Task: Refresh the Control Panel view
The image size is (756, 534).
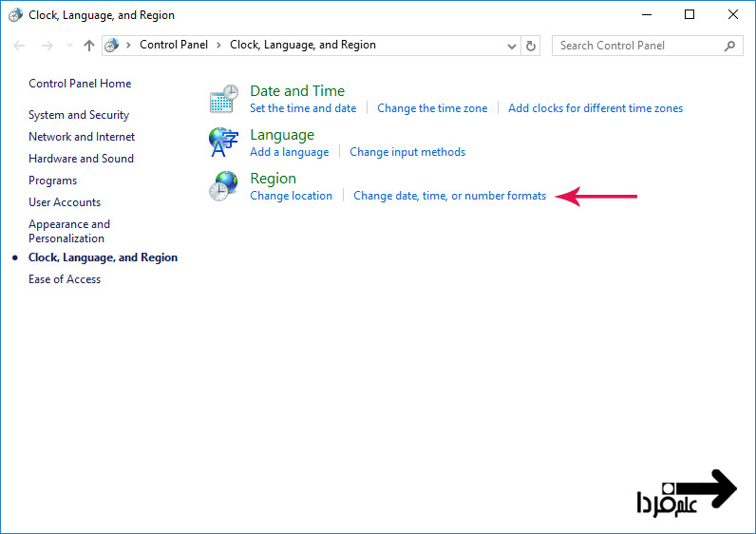Action: point(532,46)
